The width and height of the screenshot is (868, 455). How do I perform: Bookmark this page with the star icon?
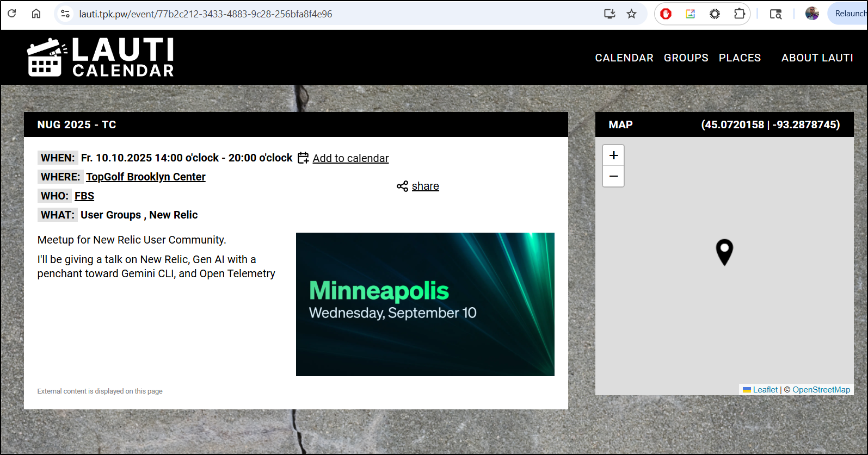click(x=631, y=14)
